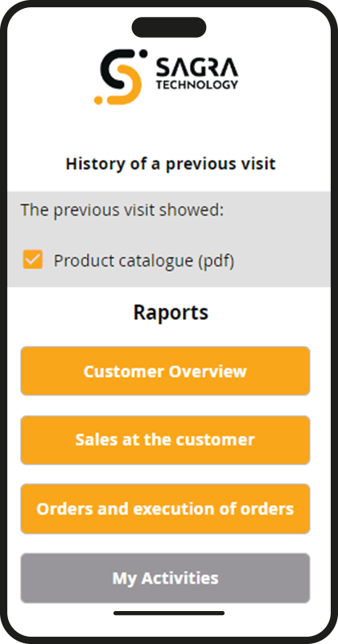The width and height of the screenshot is (338, 644).
Task: Click the small orange dot of the logo
Action: pos(98,100)
